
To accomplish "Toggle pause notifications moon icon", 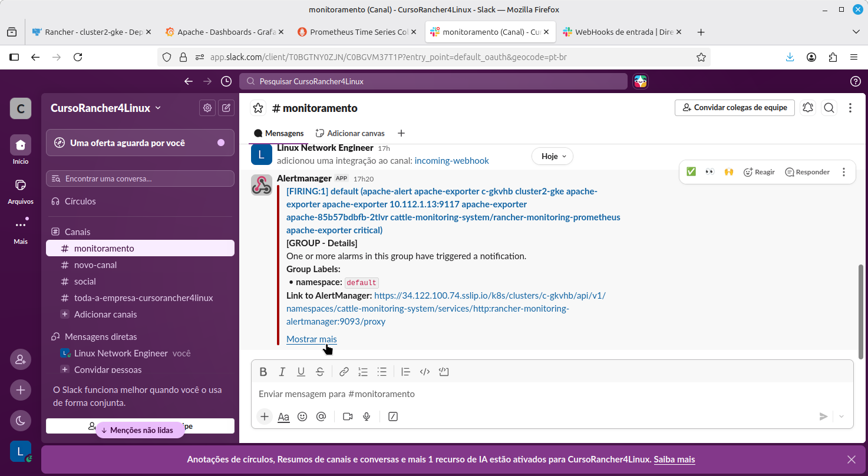I will 21,420.
